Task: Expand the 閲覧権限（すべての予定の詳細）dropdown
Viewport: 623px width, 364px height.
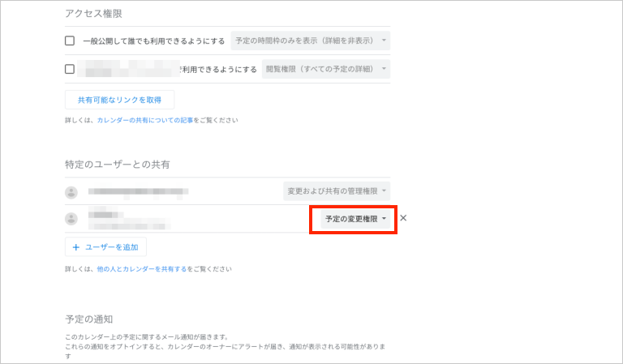Action: click(x=326, y=69)
